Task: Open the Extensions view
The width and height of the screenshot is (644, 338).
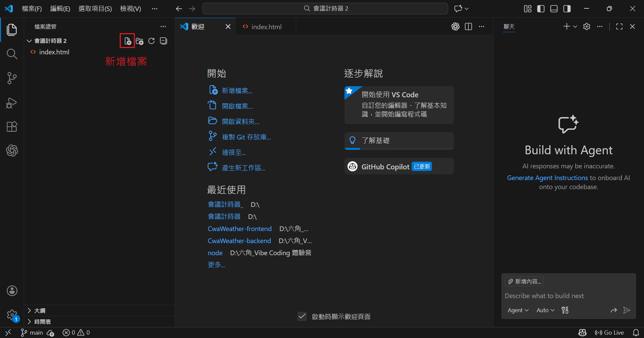Action: click(x=12, y=127)
